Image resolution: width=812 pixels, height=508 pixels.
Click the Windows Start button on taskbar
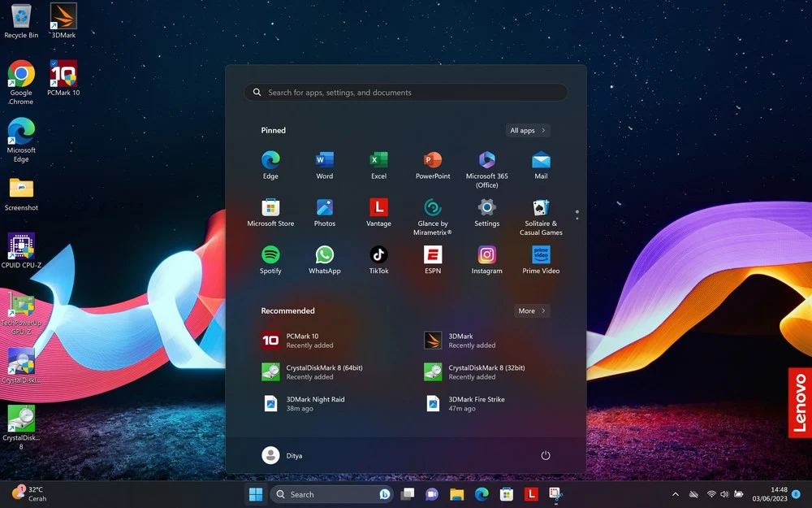coord(255,494)
